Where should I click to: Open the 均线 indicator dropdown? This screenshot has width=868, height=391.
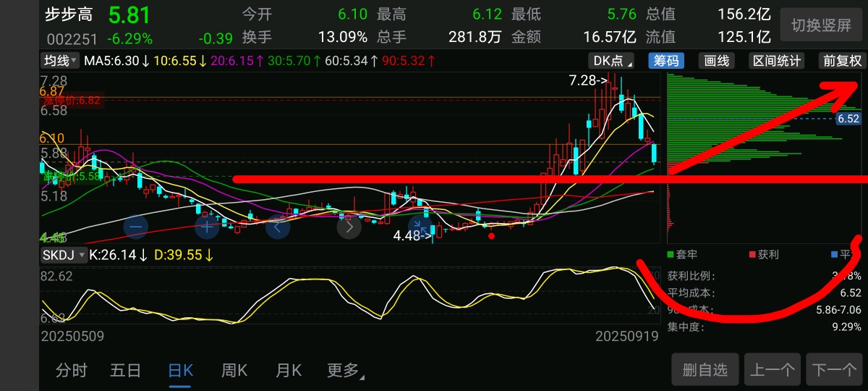click(61, 61)
